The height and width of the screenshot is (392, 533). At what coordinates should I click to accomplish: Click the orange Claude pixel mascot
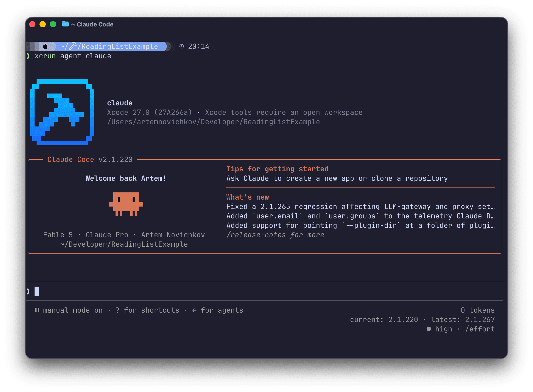click(126, 204)
